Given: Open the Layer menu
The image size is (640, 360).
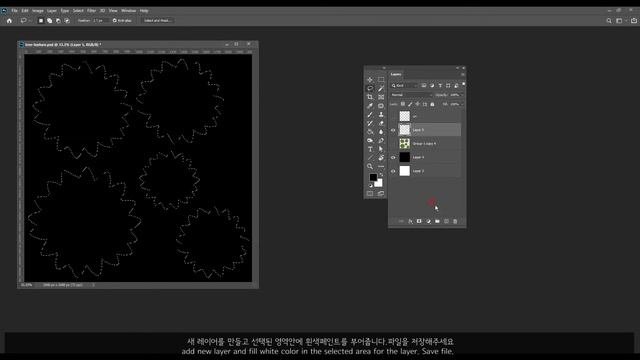Looking at the screenshot, I should (52, 11).
